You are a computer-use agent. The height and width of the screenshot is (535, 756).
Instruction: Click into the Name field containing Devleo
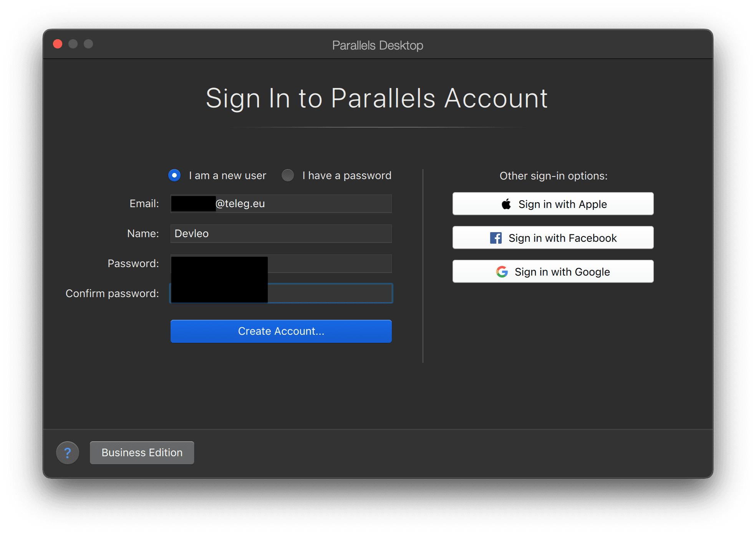point(281,234)
